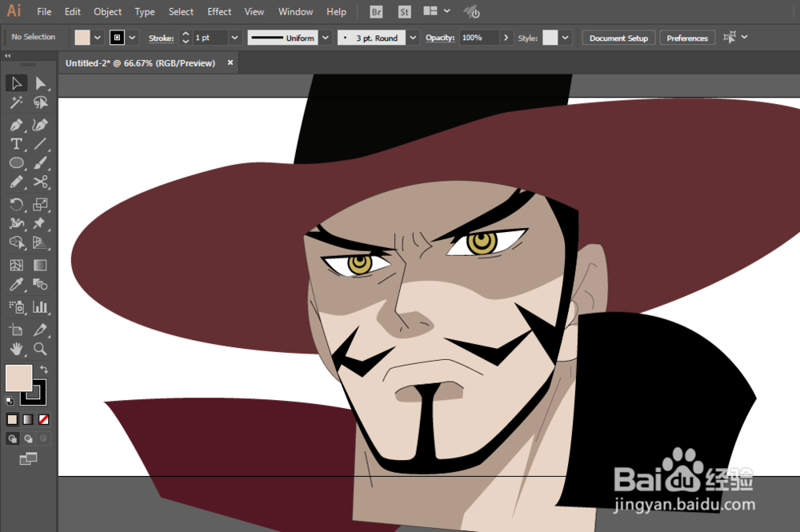
Task: Select the Paintbrush tool
Action: 40,162
